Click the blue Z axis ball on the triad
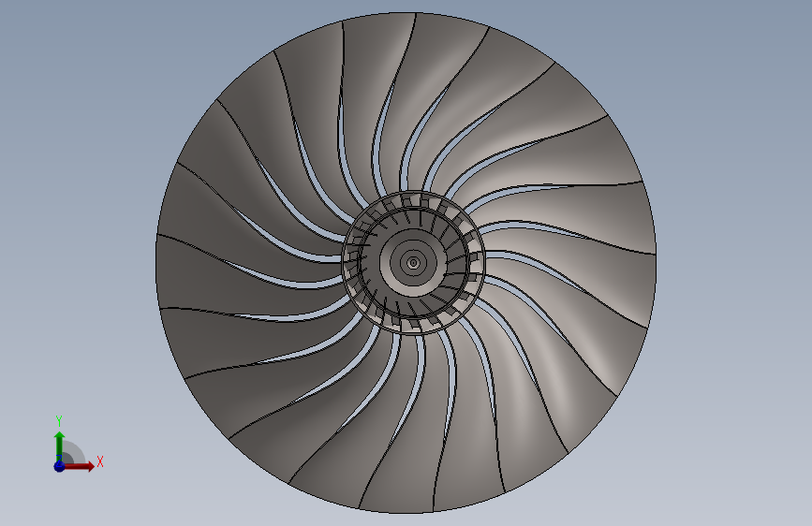 (x=59, y=466)
